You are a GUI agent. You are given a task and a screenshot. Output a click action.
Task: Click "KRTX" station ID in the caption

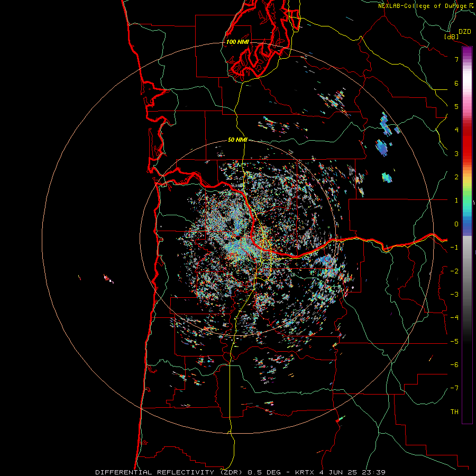point(304,472)
